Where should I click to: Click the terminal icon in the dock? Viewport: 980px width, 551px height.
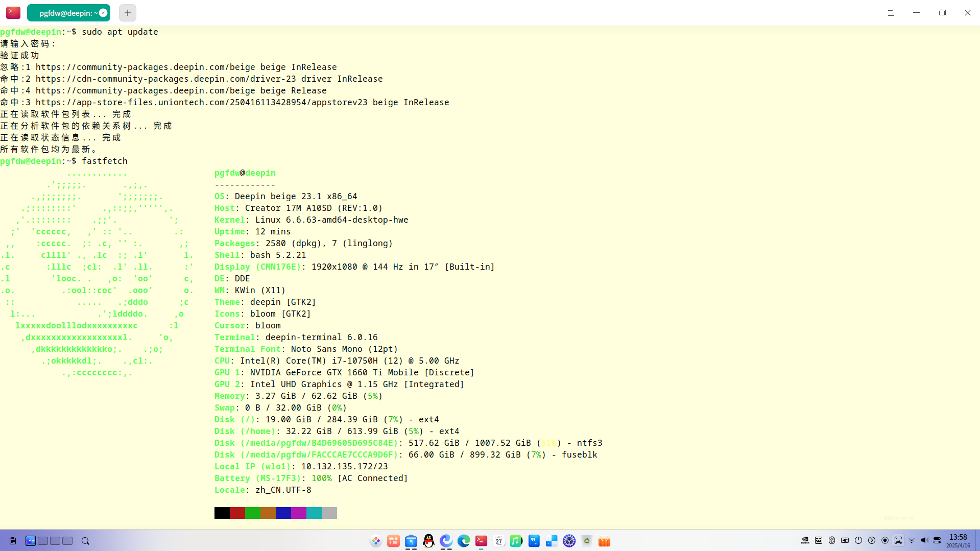(x=481, y=541)
